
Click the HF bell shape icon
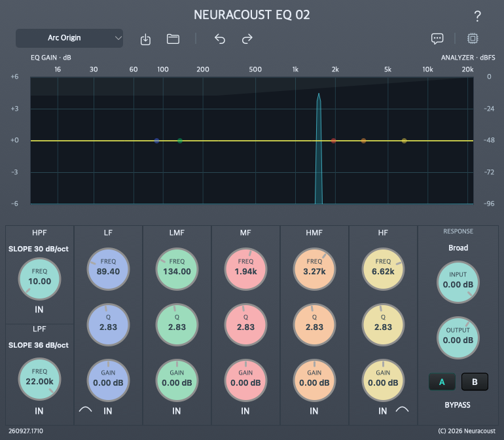402,409
